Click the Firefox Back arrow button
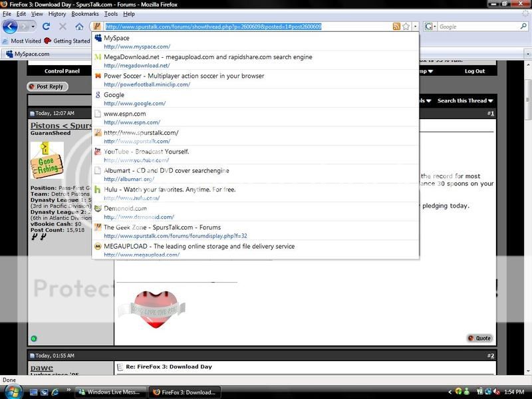The height and width of the screenshot is (399, 532). tap(9, 27)
